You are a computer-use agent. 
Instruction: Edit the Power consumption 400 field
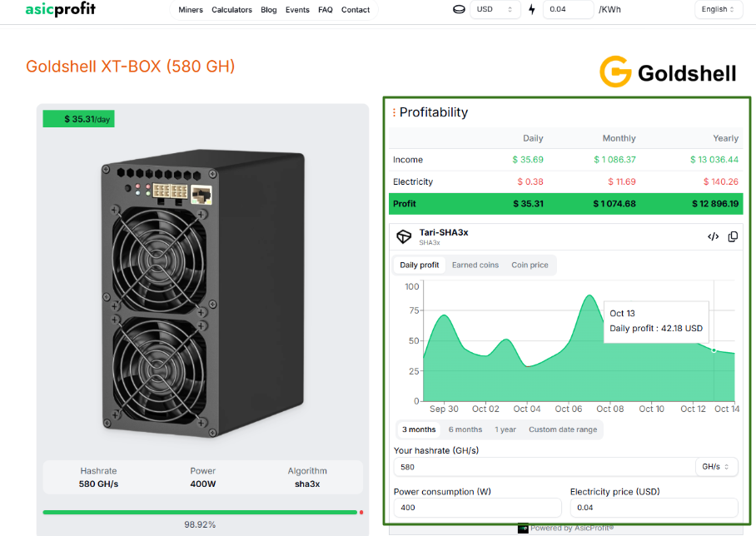click(x=477, y=508)
